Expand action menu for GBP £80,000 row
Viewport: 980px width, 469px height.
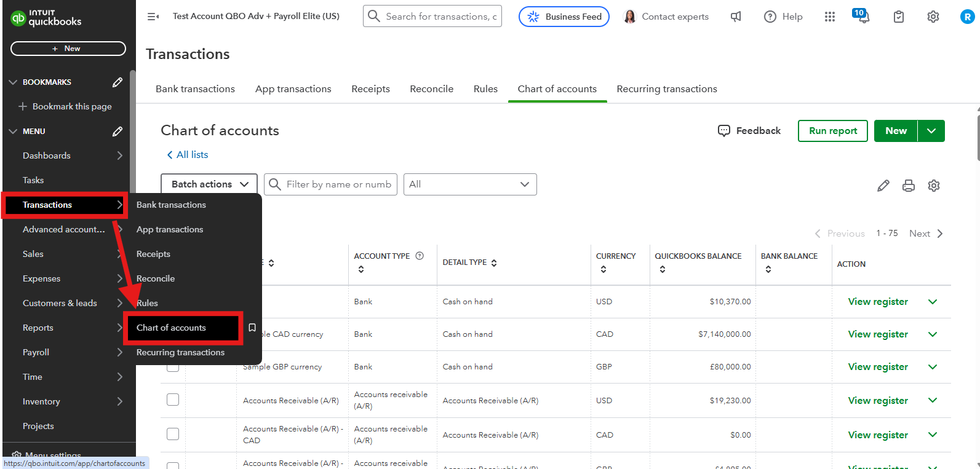point(933,367)
